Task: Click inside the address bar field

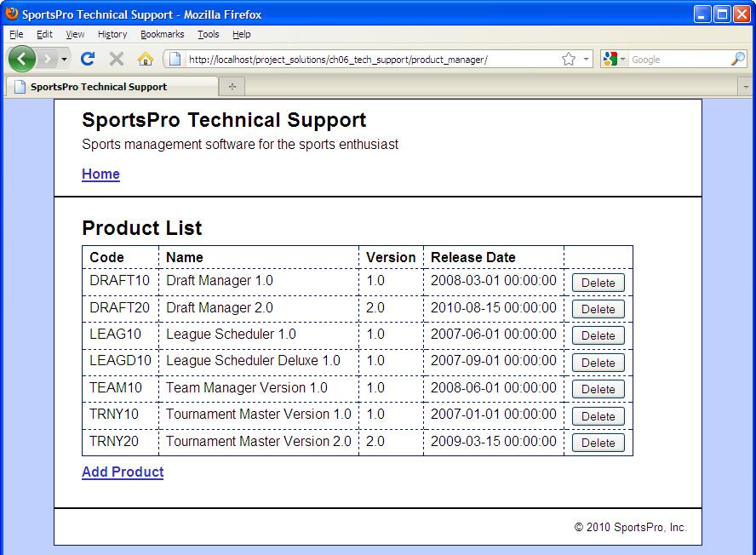Action: [366, 58]
